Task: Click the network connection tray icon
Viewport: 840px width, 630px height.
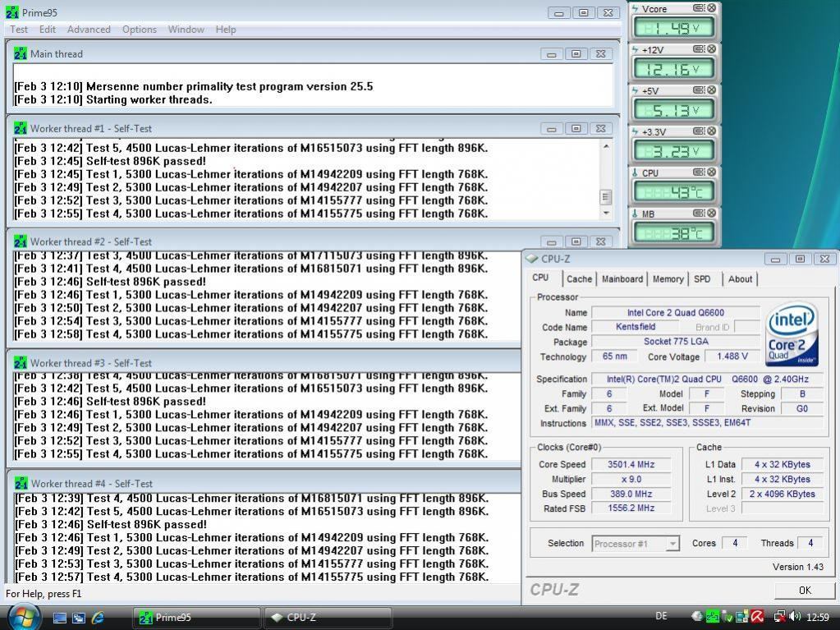Action: point(780,617)
